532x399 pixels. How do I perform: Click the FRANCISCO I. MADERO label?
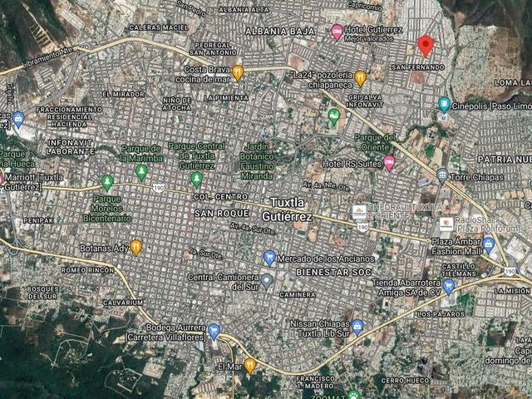(x=315, y=382)
